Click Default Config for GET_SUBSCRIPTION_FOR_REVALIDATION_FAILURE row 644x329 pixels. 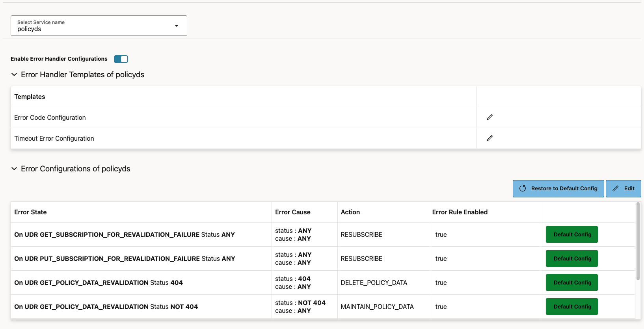[x=572, y=234]
